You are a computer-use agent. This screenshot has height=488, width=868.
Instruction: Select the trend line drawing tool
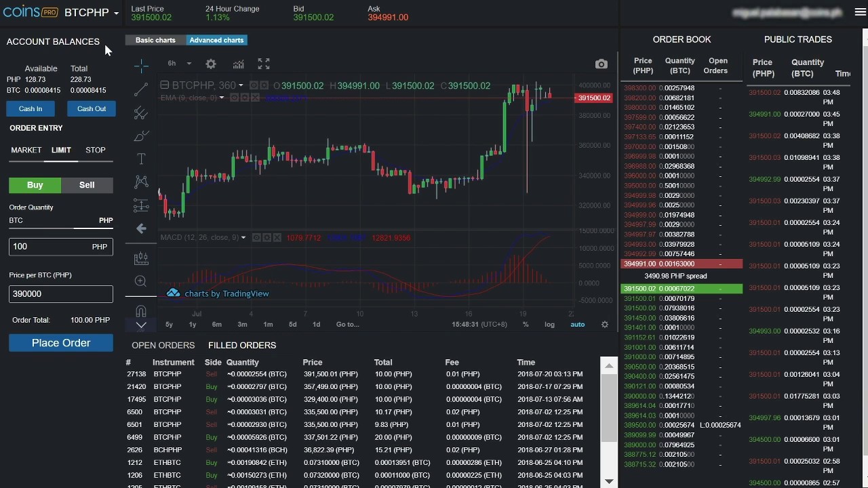pyautogui.click(x=141, y=89)
